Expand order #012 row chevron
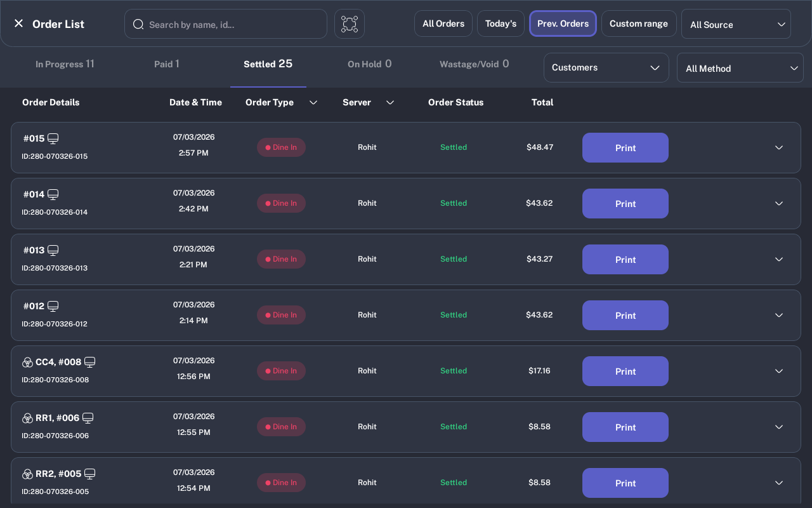 779,315
